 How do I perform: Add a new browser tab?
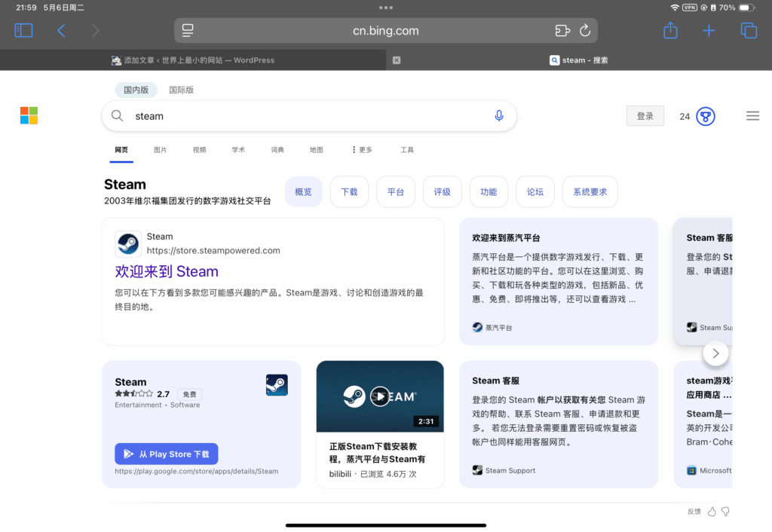pos(709,30)
